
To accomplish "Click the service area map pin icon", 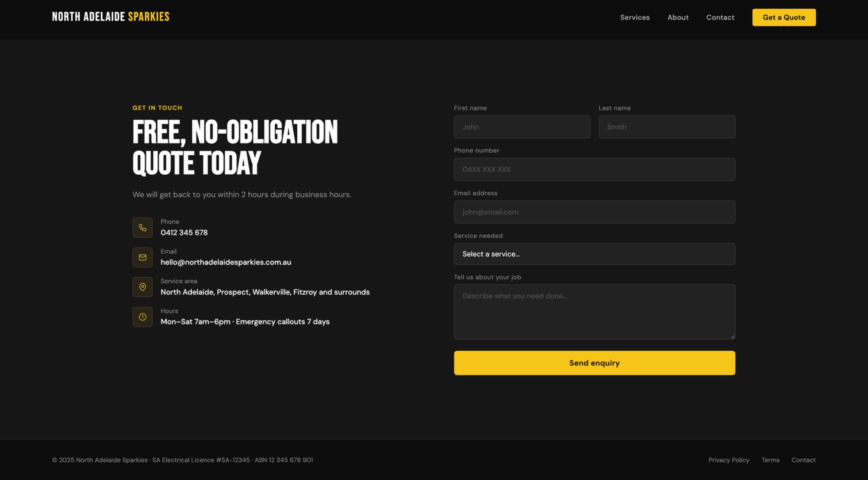I will click(142, 287).
